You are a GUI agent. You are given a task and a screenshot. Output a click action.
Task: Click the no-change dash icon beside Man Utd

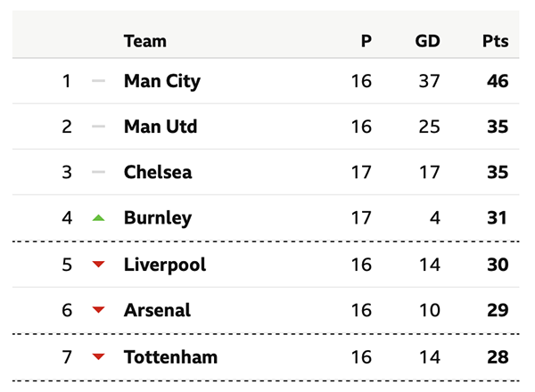98,127
